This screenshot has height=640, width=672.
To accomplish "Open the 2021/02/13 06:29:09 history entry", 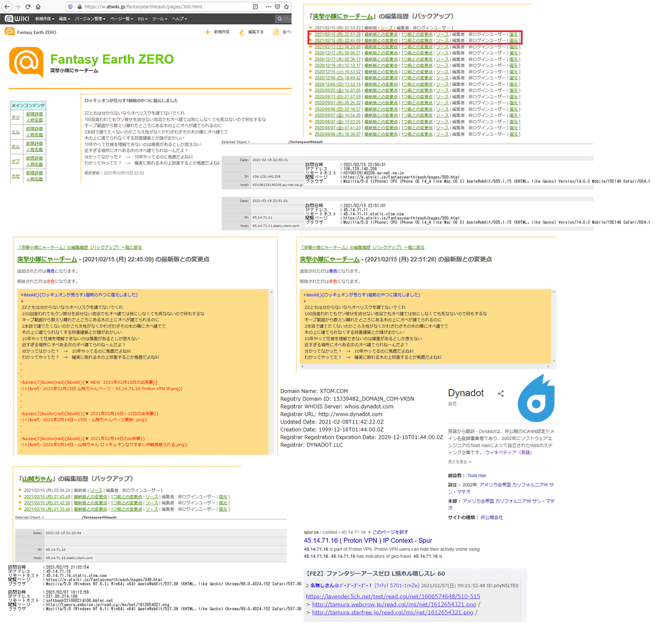I will click(337, 47).
